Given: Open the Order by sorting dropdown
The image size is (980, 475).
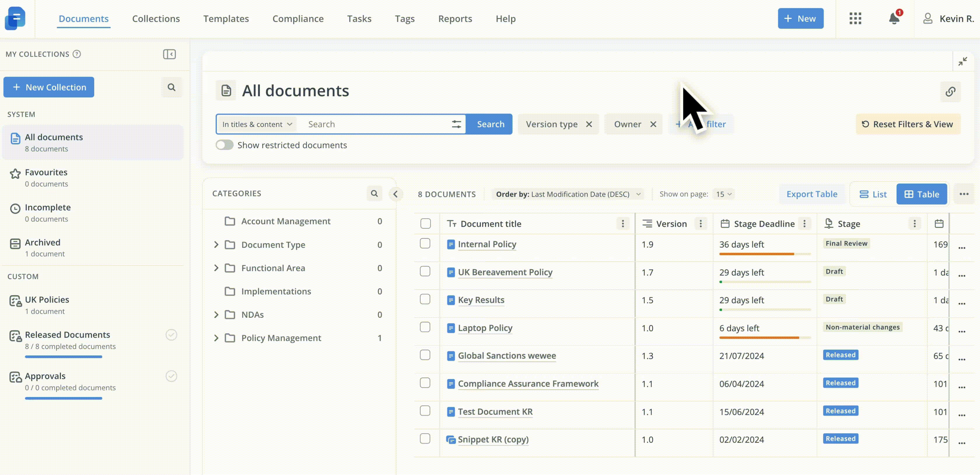Looking at the screenshot, I should click(x=568, y=194).
